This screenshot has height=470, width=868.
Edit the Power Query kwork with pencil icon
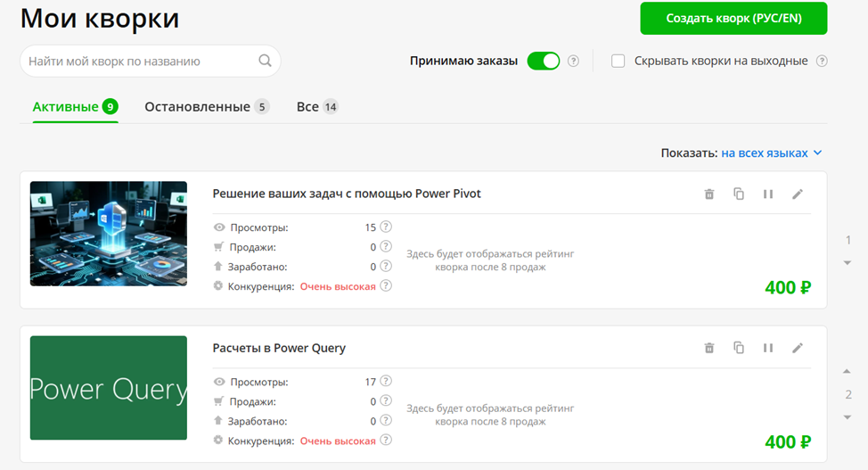[x=798, y=348]
